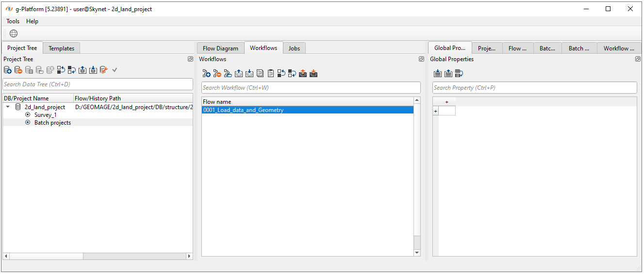Click the workflow clipboard paste icon
The height and width of the screenshot is (274, 644).
tap(271, 74)
